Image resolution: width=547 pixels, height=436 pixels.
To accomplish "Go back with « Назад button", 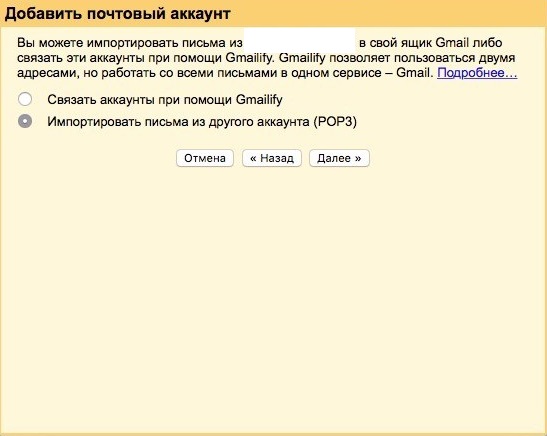I will tap(272, 158).
